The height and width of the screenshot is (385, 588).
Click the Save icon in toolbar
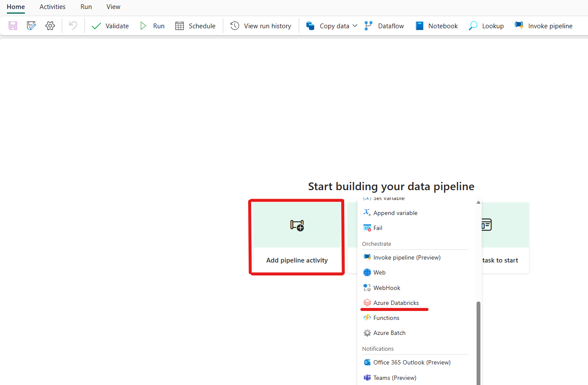pyautogui.click(x=13, y=26)
